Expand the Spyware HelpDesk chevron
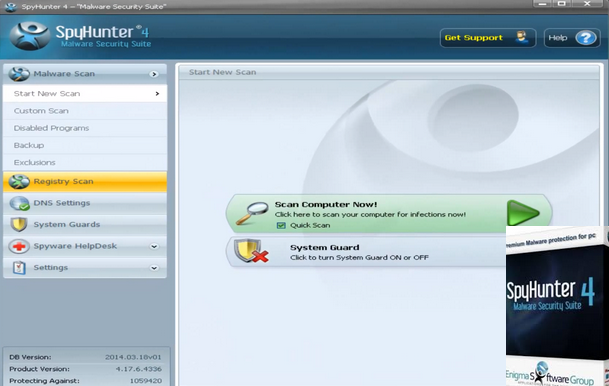 pos(154,246)
